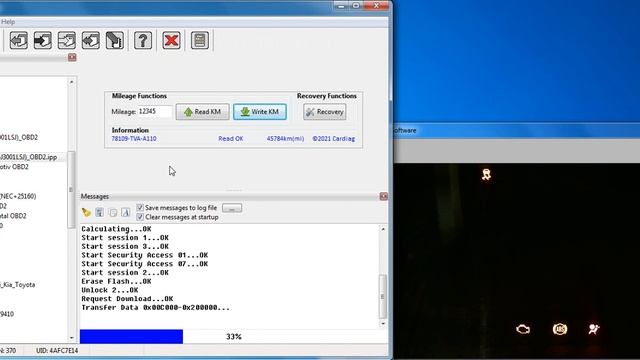This screenshot has width=640, height=360.
Task: Click the red X toolbar icon
Action: (171, 40)
